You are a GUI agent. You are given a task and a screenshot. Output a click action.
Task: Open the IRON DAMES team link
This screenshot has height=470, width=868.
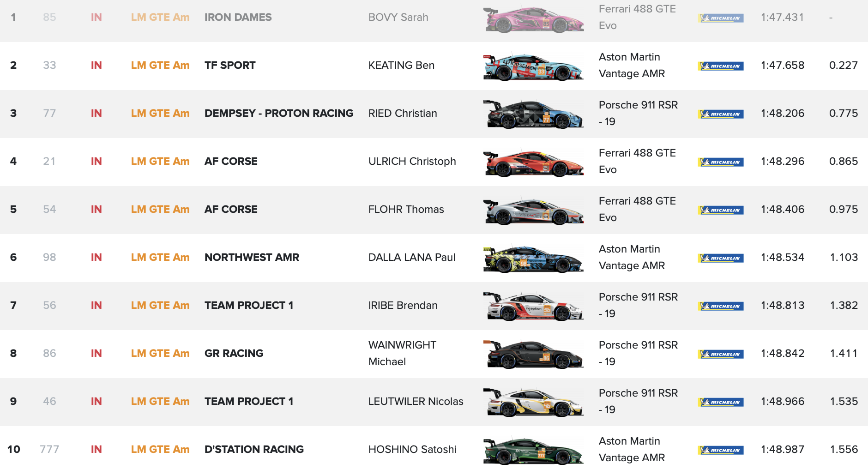[238, 17]
